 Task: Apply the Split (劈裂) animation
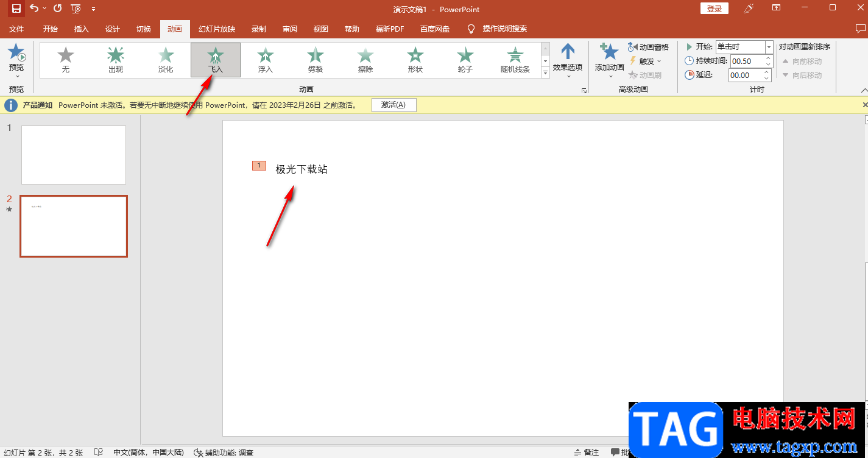pyautogui.click(x=316, y=60)
